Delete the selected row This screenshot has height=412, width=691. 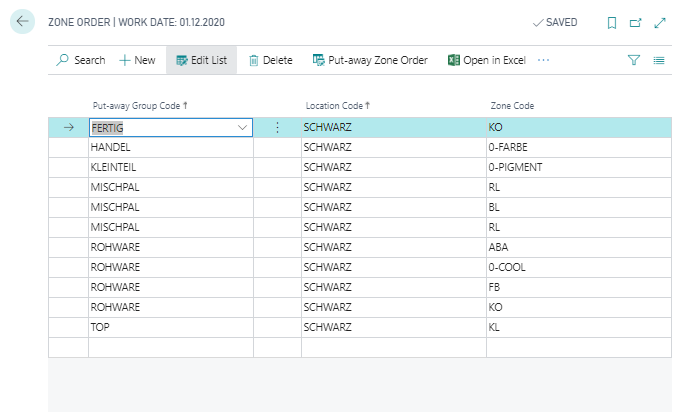271,60
